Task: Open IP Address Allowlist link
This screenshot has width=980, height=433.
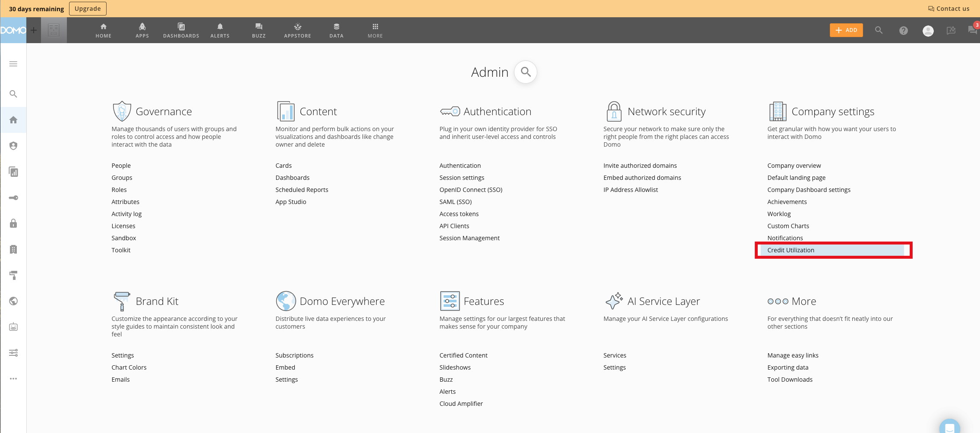Action: (x=631, y=190)
